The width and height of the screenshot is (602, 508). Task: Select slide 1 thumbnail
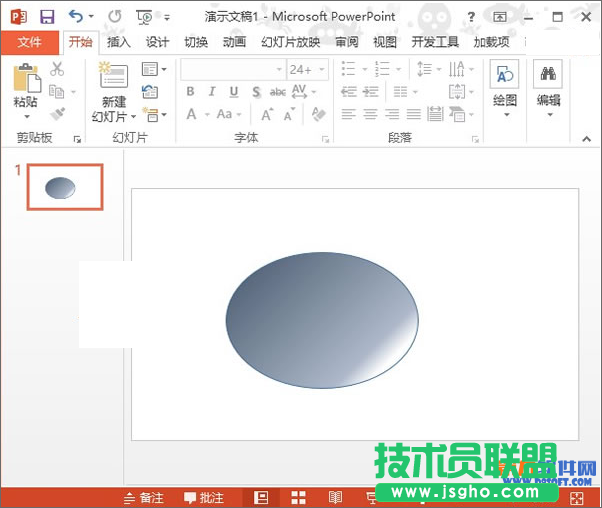click(x=65, y=187)
